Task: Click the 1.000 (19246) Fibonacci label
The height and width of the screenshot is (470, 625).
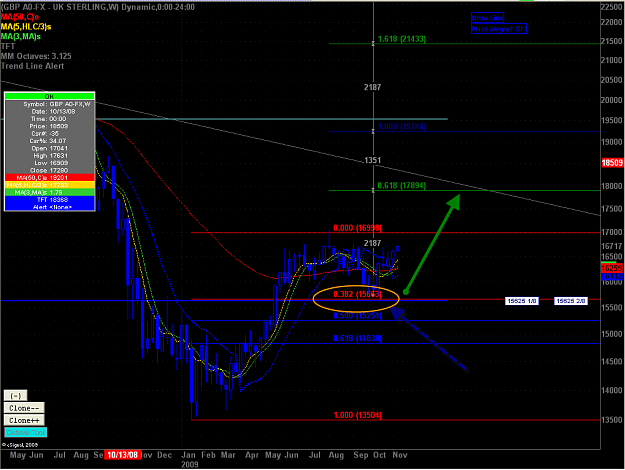Action: tap(402, 127)
